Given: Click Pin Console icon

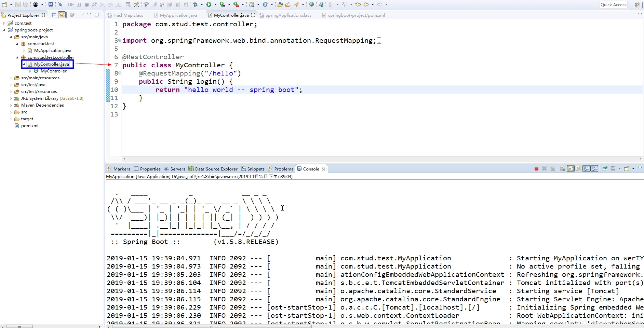Looking at the screenshot, I should pyautogui.click(x=605, y=169).
